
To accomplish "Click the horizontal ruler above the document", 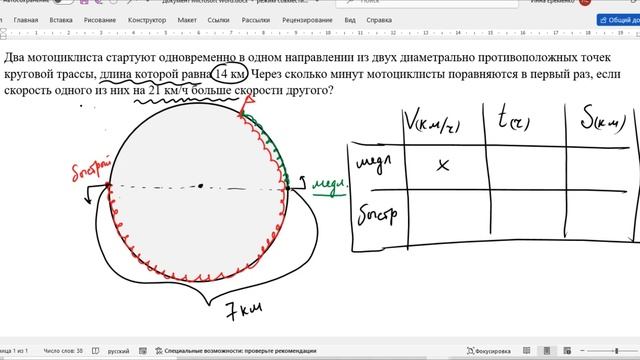I will pyautogui.click(x=320, y=33).
